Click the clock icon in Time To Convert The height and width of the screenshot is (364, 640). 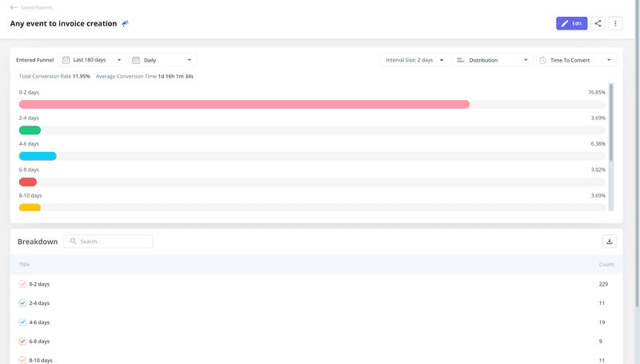point(542,60)
